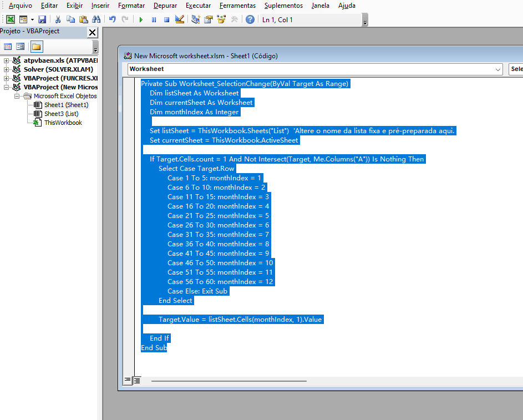523x420 pixels.
Task: Open the Ferramentas menu
Action: point(237,6)
